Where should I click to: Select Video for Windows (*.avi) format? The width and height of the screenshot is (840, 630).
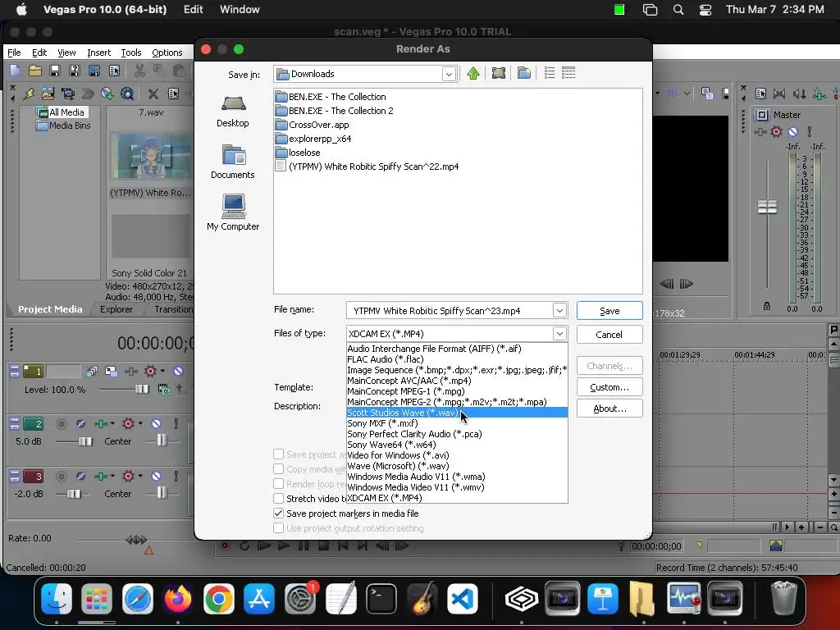tap(457, 455)
